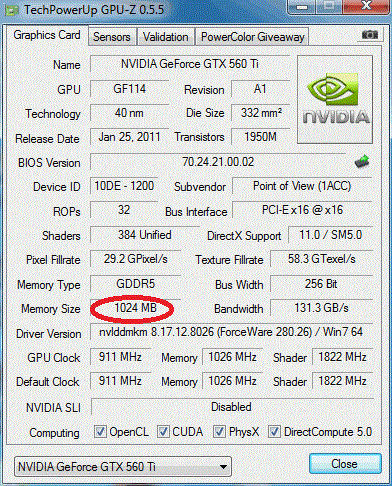Close the window with the X button
This screenshot has height=486, width=392.
coord(366,6)
